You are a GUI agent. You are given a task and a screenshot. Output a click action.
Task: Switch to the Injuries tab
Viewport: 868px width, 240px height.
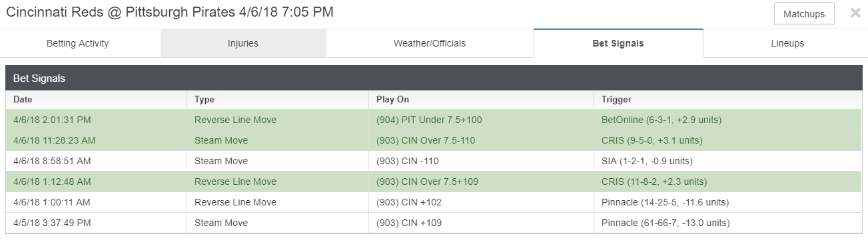coord(242,44)
